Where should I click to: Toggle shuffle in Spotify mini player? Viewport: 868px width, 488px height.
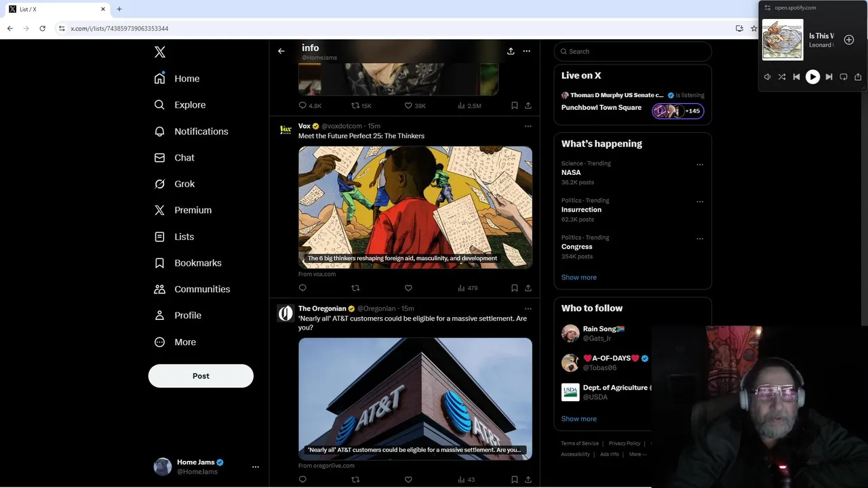[782, 77]
